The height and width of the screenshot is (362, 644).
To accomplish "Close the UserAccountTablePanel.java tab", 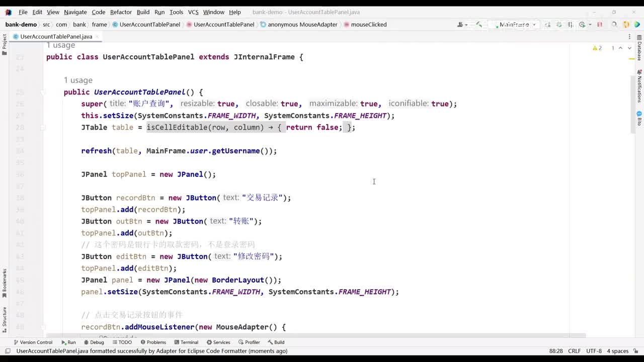I will 97,37.
